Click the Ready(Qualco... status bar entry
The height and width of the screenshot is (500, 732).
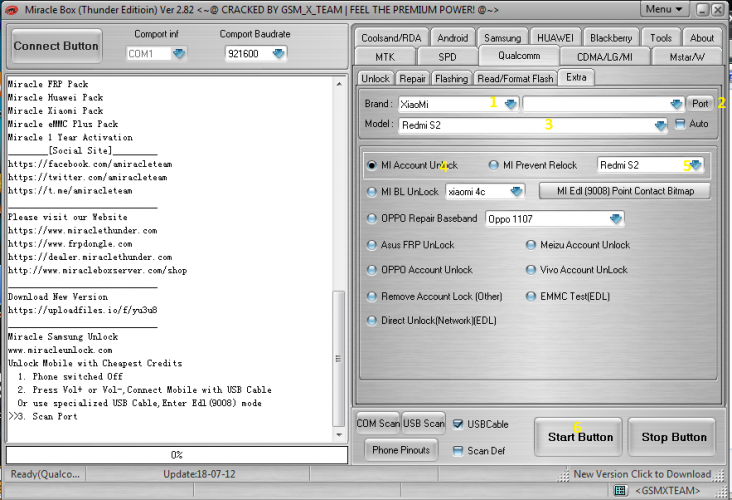45,474
